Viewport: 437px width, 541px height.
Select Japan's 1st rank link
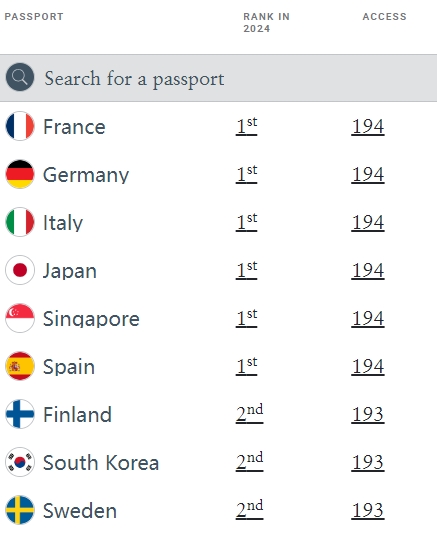(x=247, y=270)
